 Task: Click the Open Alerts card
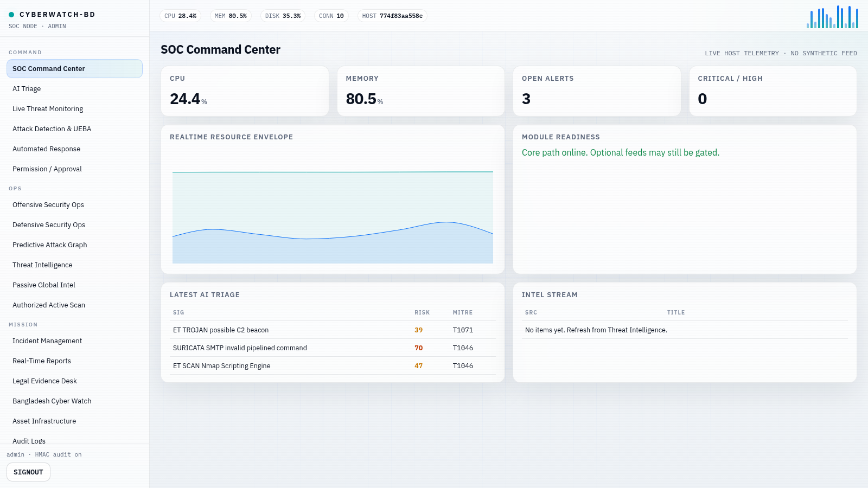597,91
